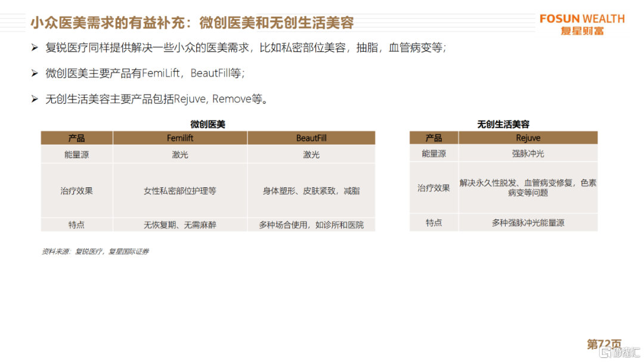This screenshot has width=644, height=362.
Task: Click the BeautFill column header
Action: [311, 138]
